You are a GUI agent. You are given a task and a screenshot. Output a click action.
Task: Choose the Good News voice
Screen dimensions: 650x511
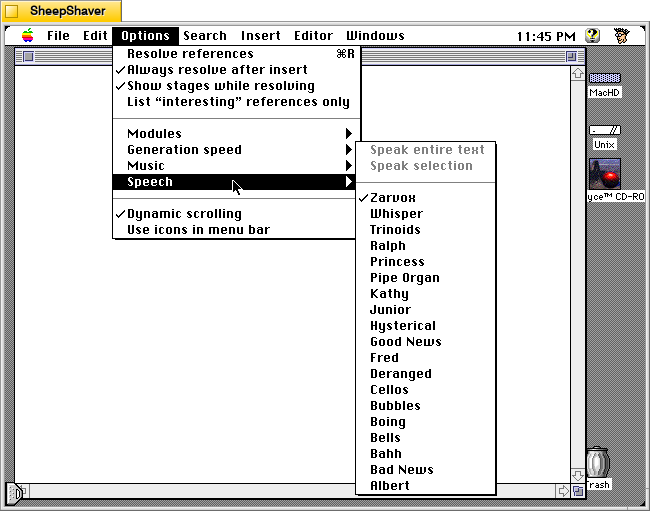click(426, 342)
